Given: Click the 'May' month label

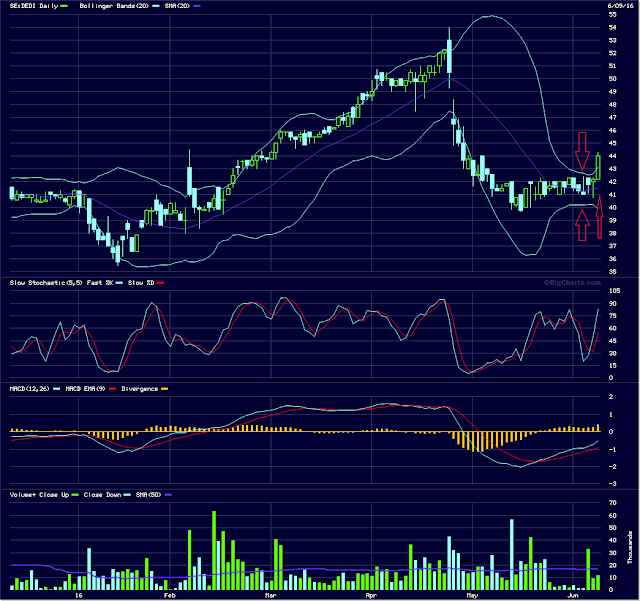Looking at the screenshot, I should point(472,596).
